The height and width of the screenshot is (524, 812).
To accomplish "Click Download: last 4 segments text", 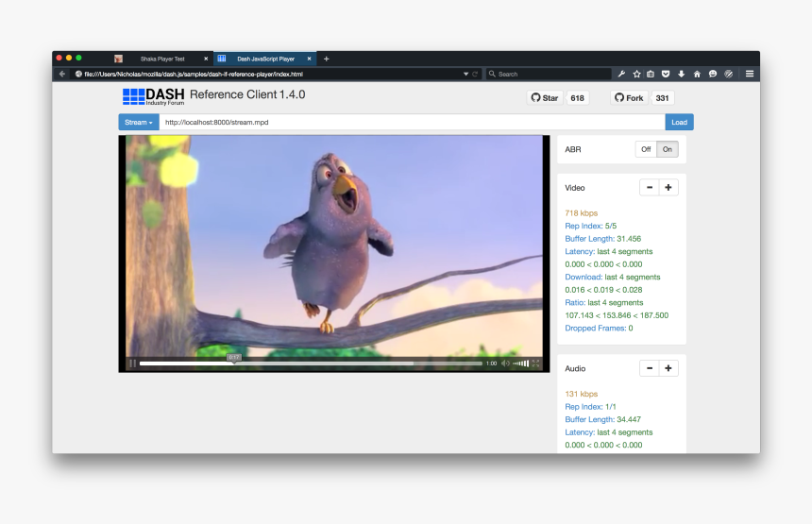I will pyautogui.click(x=613, y=277).
